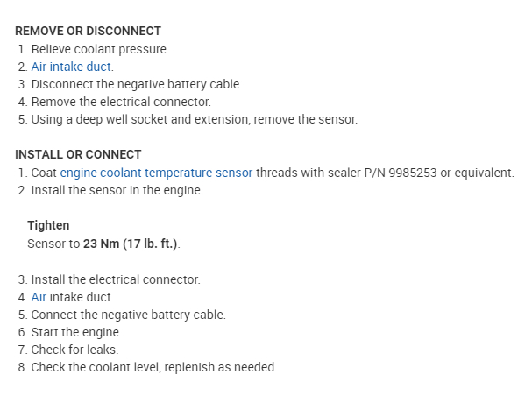532x396 pixels.
Task: Click the "INSTALL OR CONNECT" heading
Action: [78, 154]
